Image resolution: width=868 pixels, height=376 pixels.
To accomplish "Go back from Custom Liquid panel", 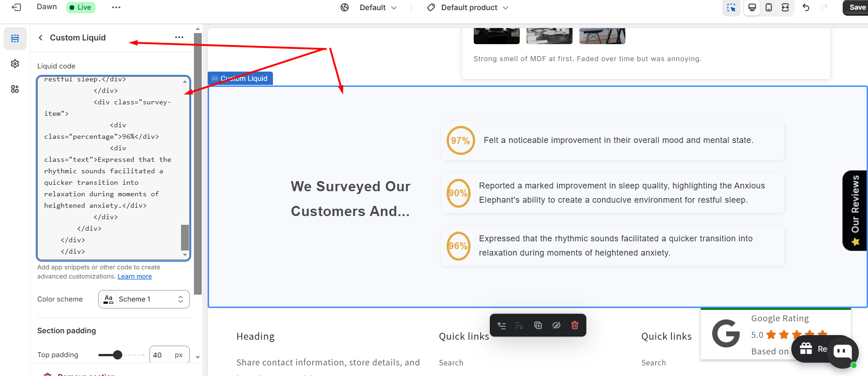I will point(40,38).
